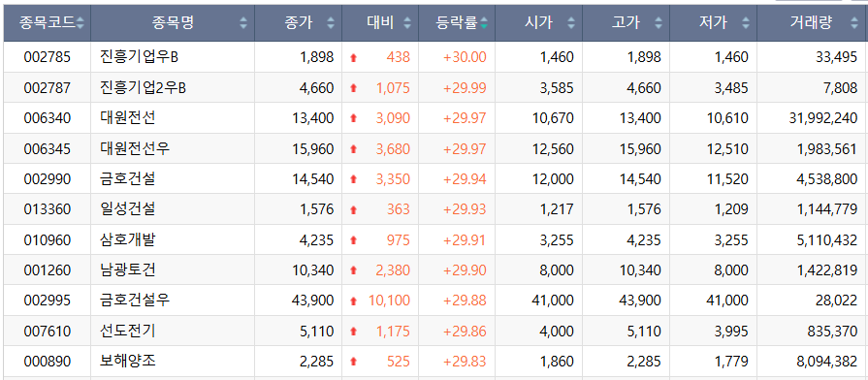Sort by 종목코드 column sort arrows
This screenshot has width=868, height=380.
point(80,23)
